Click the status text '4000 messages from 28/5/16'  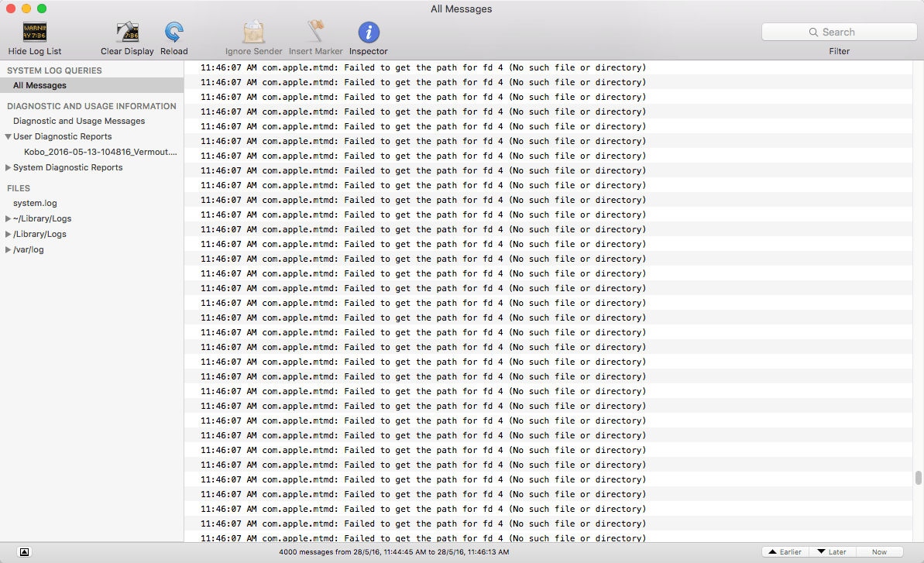393,552
